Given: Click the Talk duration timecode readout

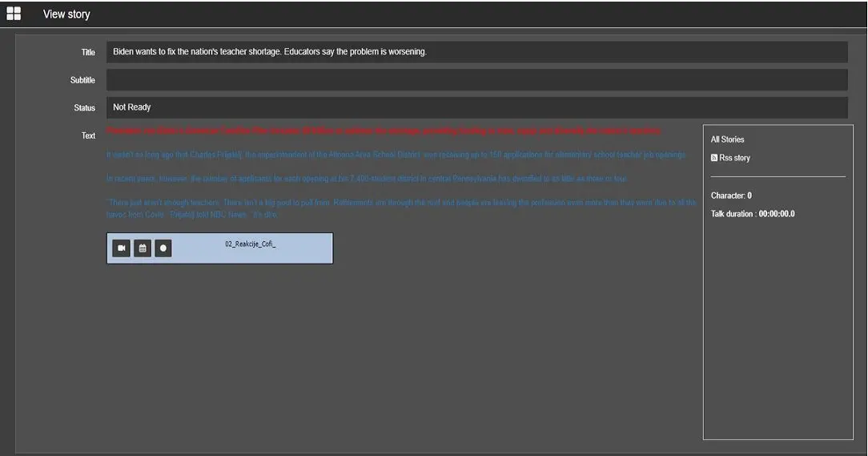Looking at the screenshot, I should (x=752, y=214).
